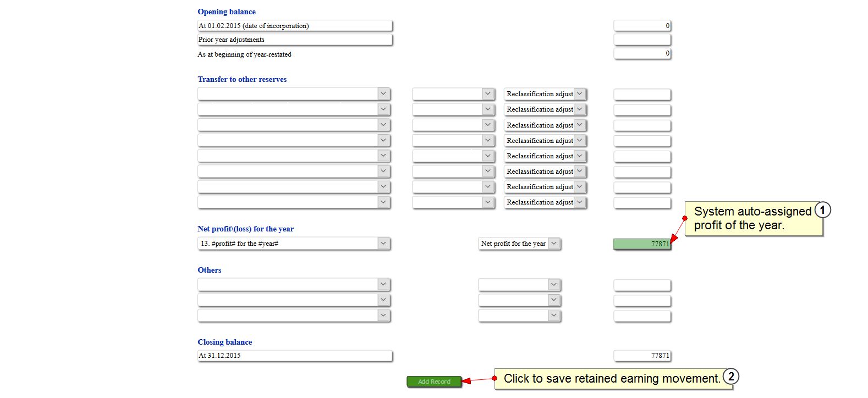This screenshot has width=868, height=398.
Task: Expand first wide dropdown under Transfer to other reserves
Action: pos(294,94)
